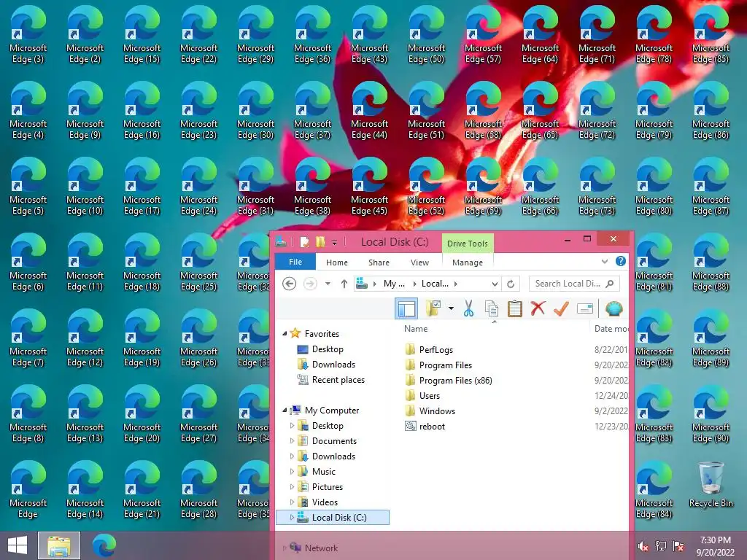
Task: Expand the ribbon with the chevron
Action: click(x=605, y=262)
